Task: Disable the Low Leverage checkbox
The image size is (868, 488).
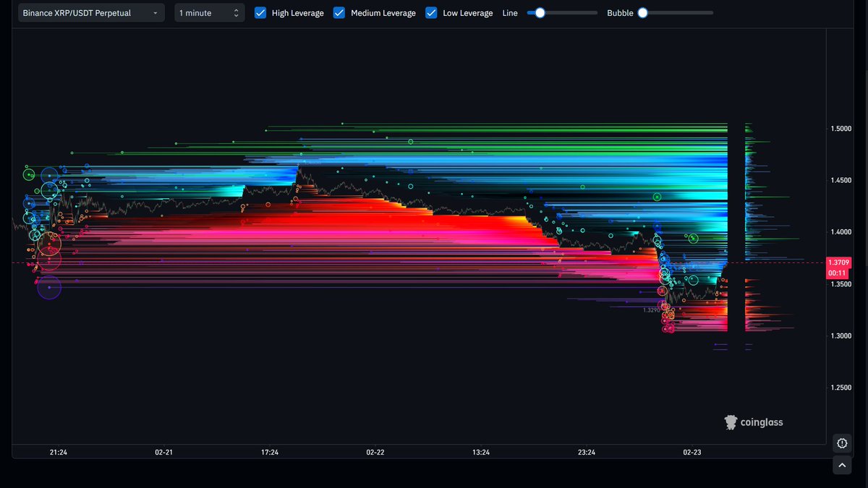Action: click(x=431, y=13)
